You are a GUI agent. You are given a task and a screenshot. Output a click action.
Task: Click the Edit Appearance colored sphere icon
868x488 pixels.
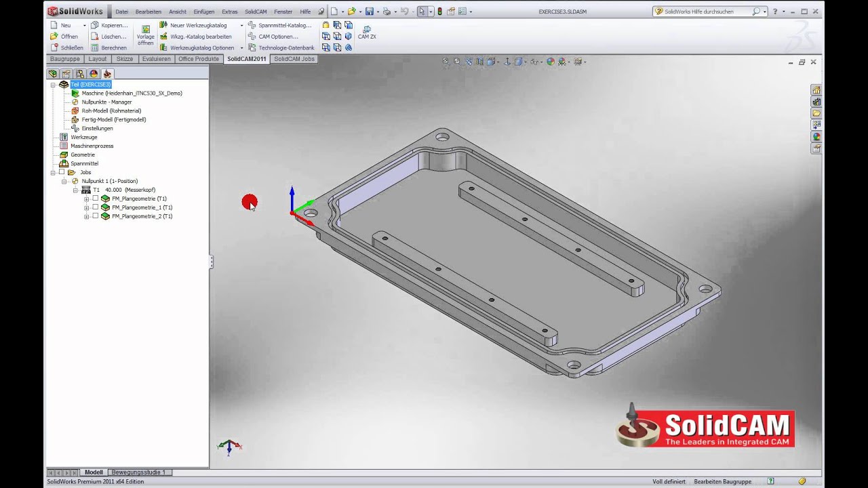click(551, 62)
